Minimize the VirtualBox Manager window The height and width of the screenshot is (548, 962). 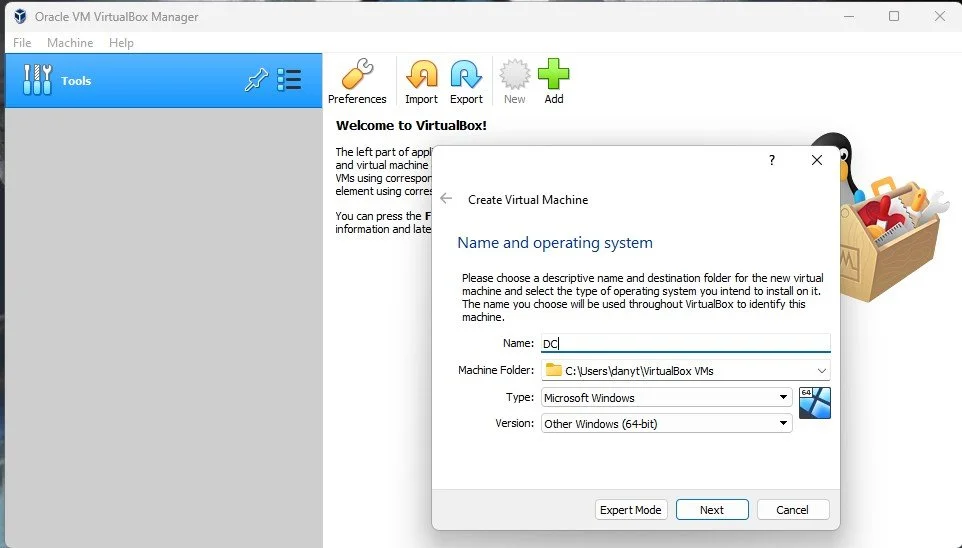tap(849, 17)
